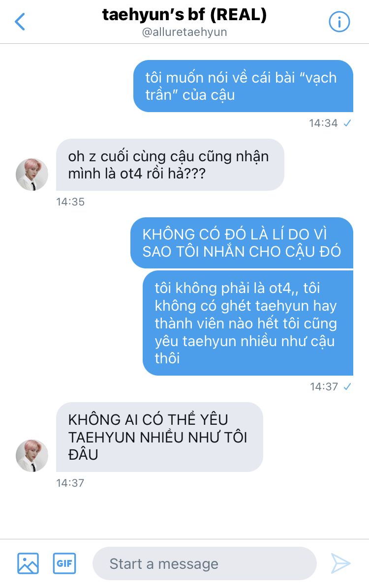Screen dimensions: 369x588
Task: Go back using the left arrow
Action: point(20,21)
